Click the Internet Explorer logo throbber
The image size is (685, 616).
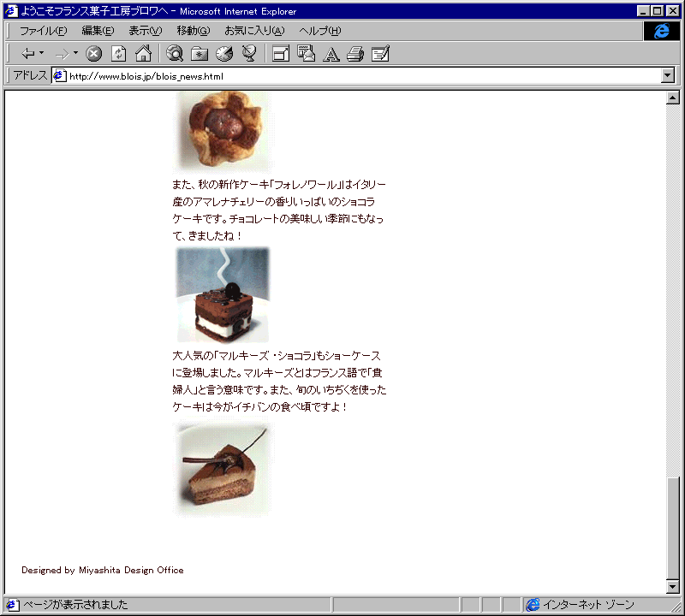pos(661,31)
